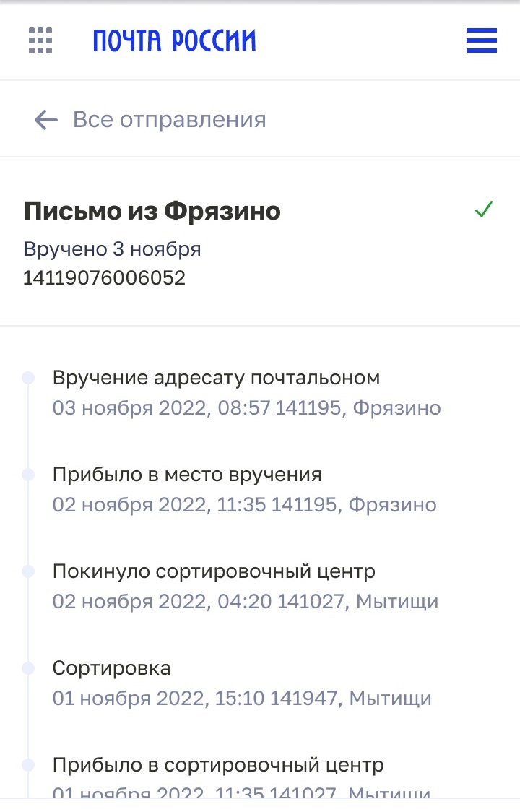Go back to Все отправления
This screenshot has height=812, width=520.
tap(169, 119)
